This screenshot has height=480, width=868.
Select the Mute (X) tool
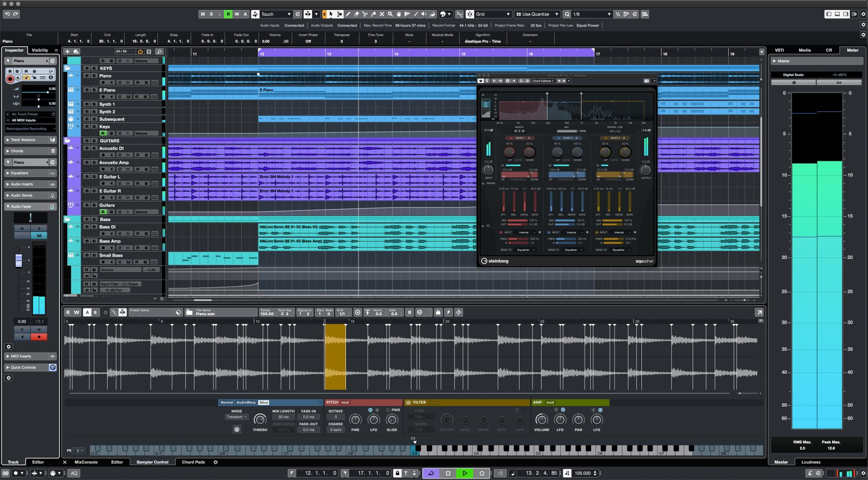(382, 14)
